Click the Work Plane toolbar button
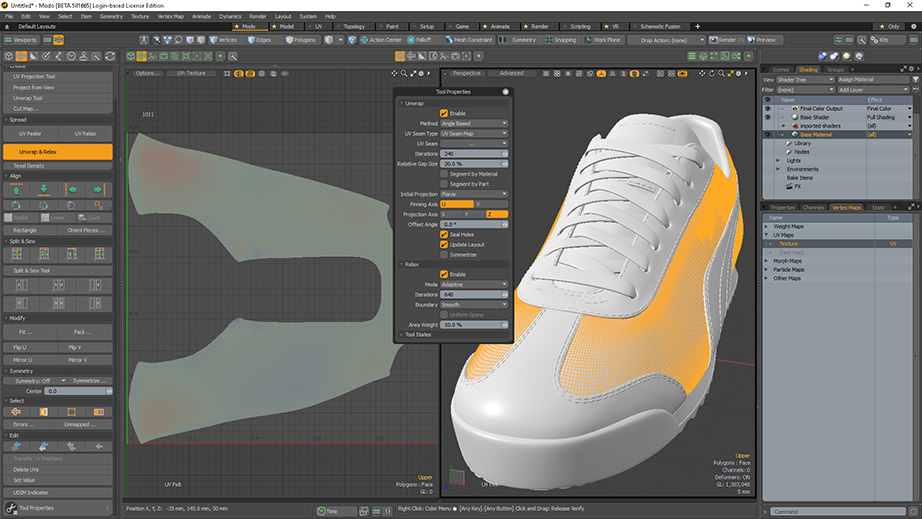 click(603, 40)
